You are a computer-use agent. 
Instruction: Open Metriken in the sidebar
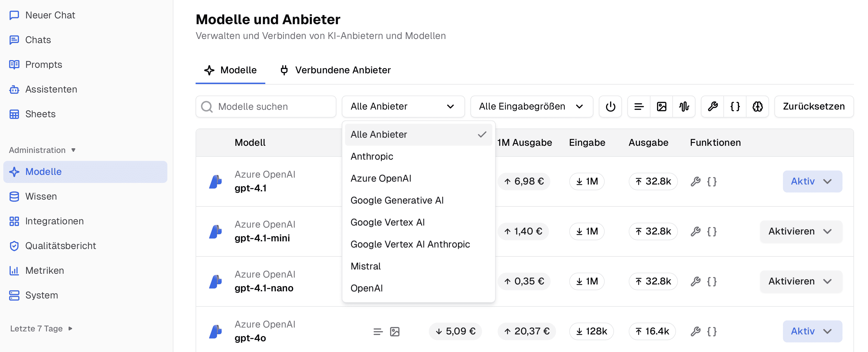44,270
